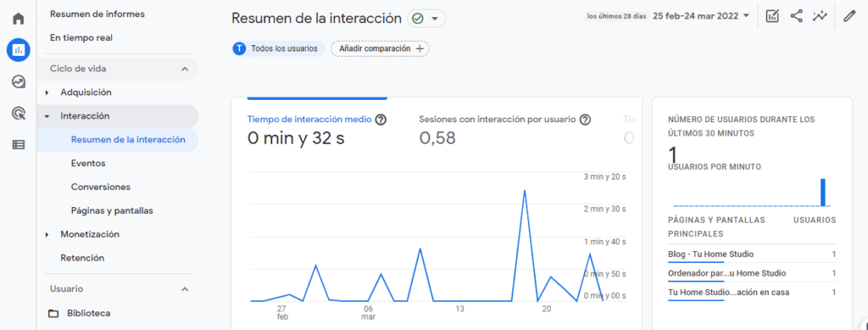The image size is (868, 330).
Task: Open En tiempo real report
Action: 81,37
